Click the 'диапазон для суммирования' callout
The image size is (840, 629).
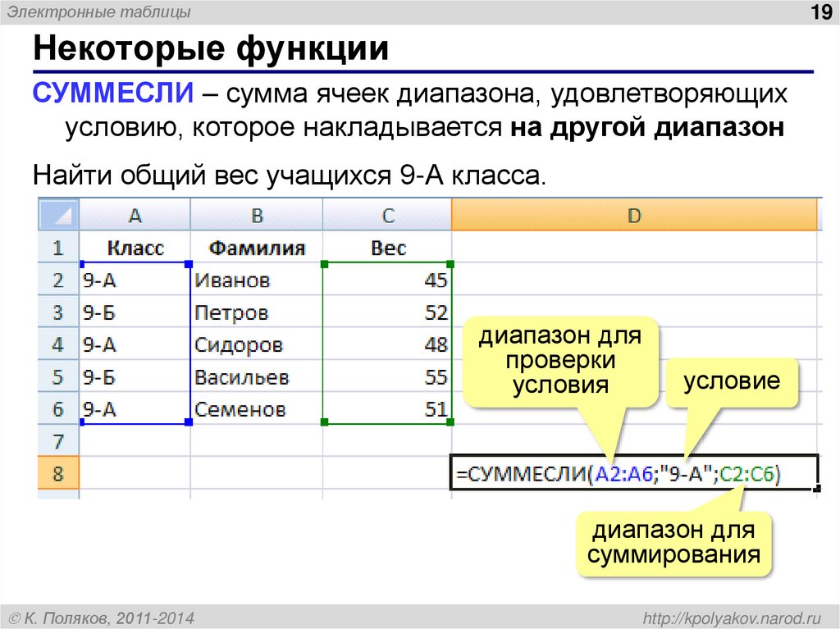click(673, 542)
